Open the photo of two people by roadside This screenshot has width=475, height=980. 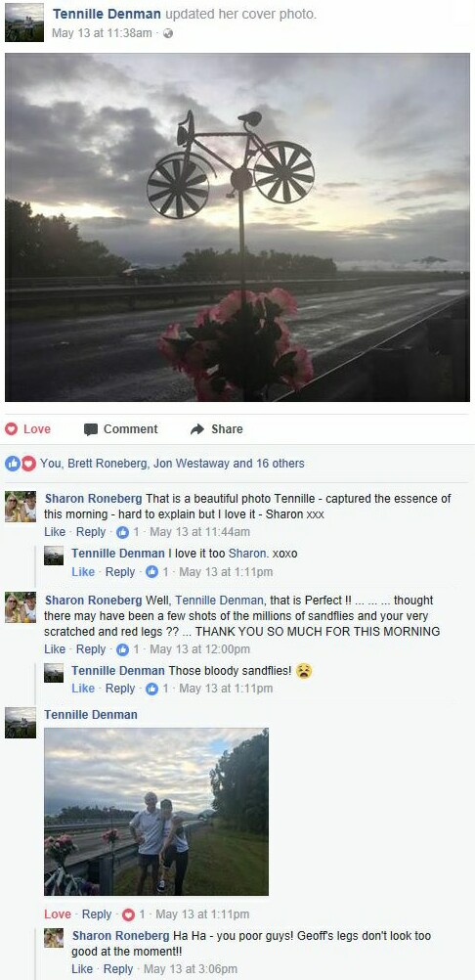(156, 812)
